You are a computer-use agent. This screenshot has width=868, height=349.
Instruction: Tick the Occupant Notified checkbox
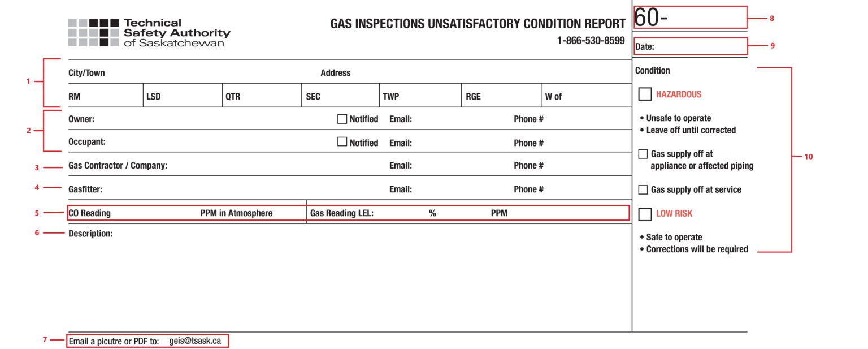pos(342,142)
